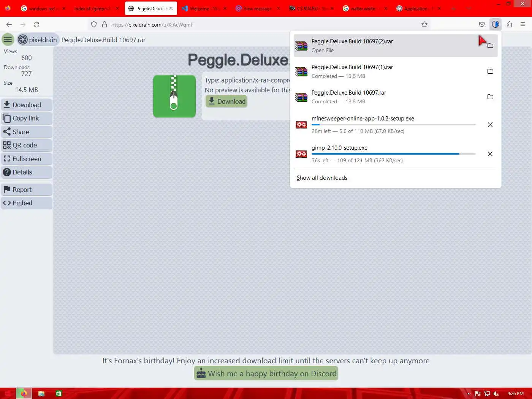Open the extensions puzzle icon
The width and height of the screenshot is (532, 399).
point(509,24)
